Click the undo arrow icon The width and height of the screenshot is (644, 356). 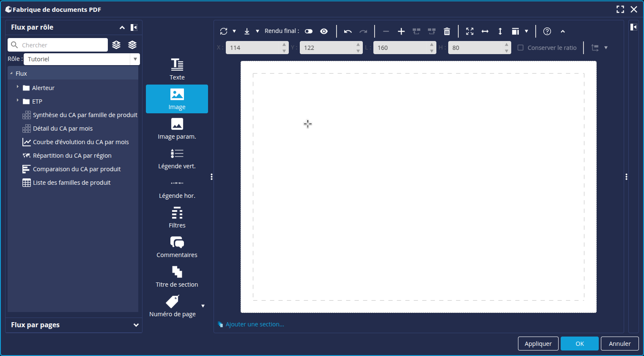pos(348,31)
